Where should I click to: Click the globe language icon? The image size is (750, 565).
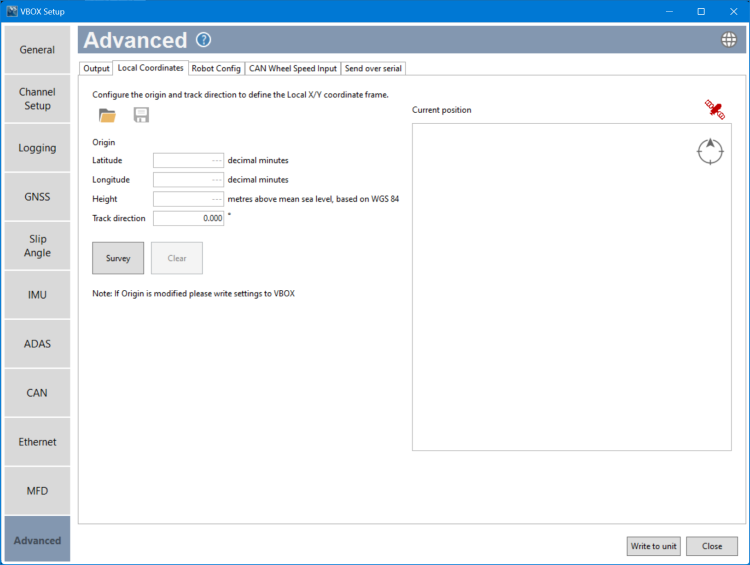(x=728, y=40)
